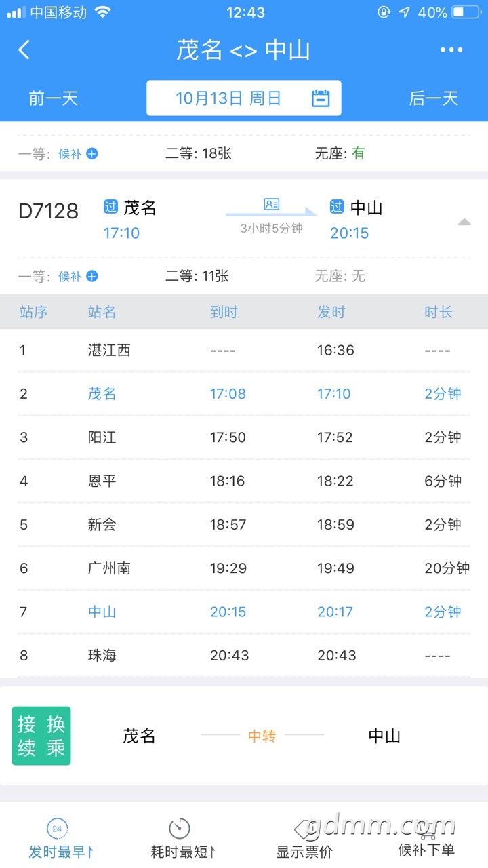Tap the stopwatch icon for 耗时最短
The image size is (488, 868).
179,828
